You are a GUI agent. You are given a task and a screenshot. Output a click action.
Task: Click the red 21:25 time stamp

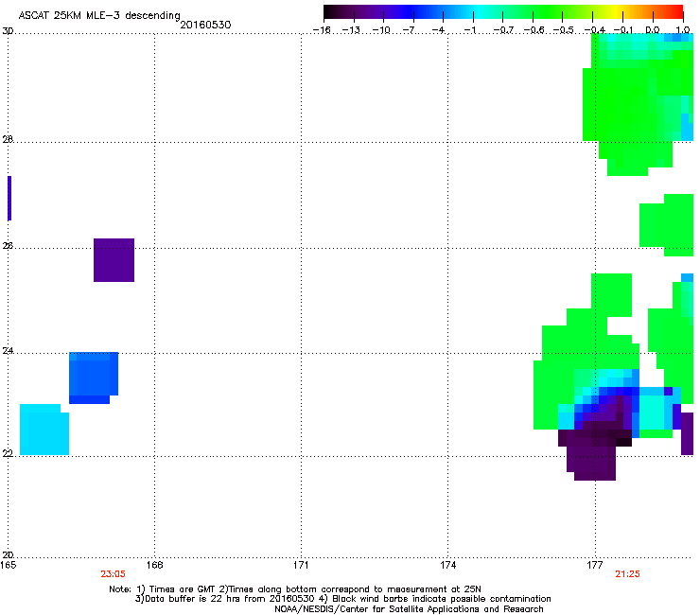(x=627, y=574)
